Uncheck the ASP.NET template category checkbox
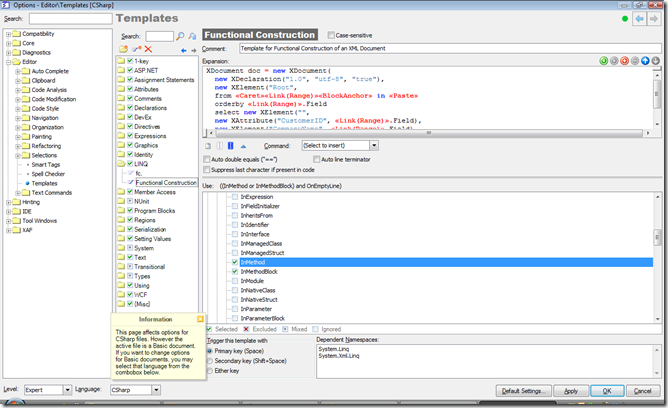The image size is (668, 408). [130, 70]
